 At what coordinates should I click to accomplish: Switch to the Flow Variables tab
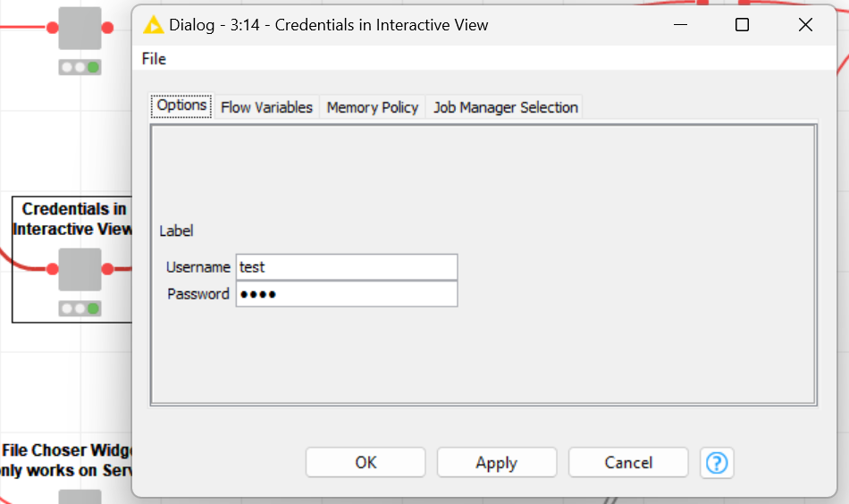266,107
